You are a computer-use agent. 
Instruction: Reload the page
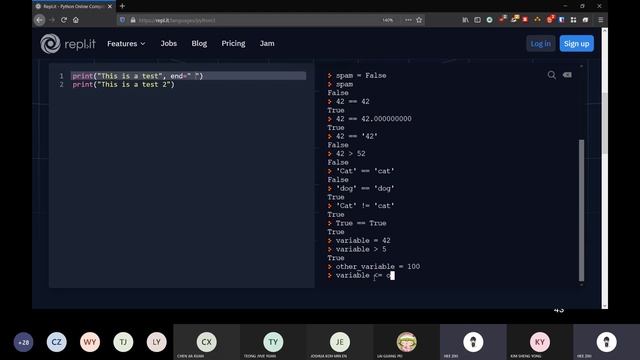pos(64,20)
